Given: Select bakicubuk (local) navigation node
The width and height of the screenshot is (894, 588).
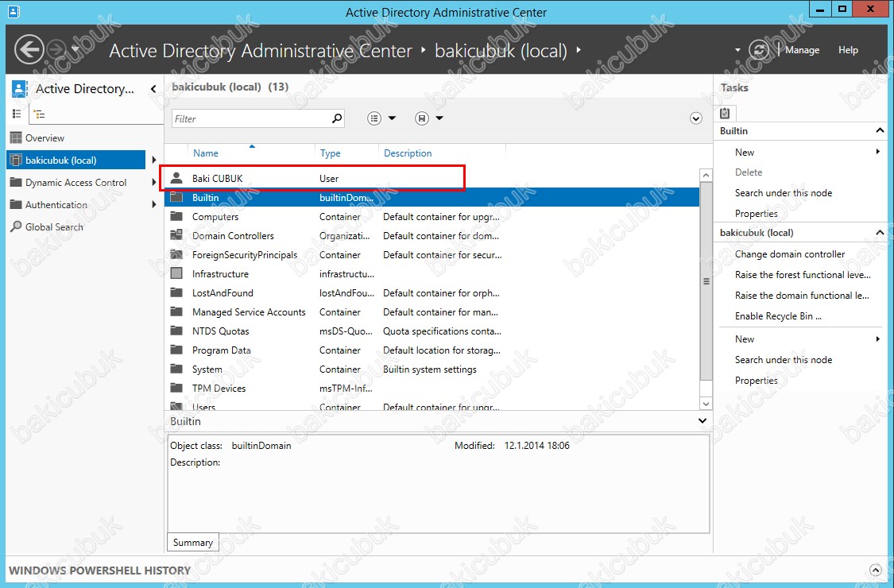Looking at the screenshot, I should click(x=75, y=160).
